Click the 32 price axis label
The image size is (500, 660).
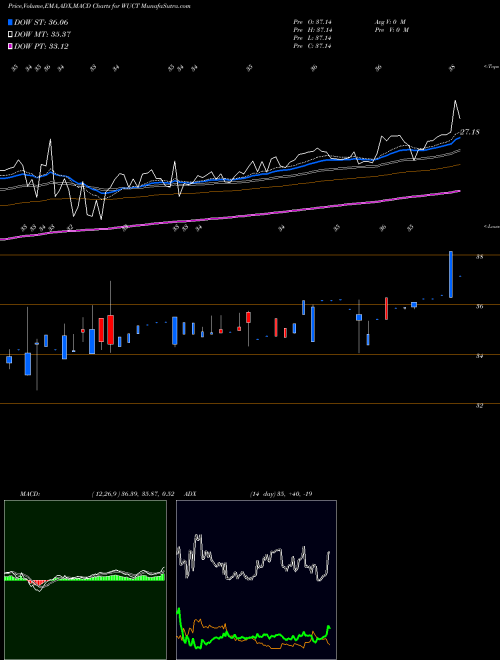coord(479,406)
